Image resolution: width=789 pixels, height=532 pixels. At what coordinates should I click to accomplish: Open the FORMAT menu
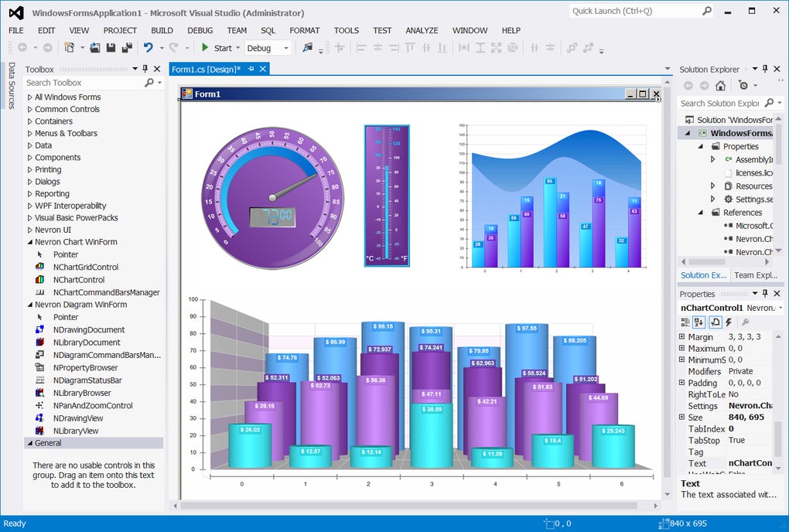point(304,30)
